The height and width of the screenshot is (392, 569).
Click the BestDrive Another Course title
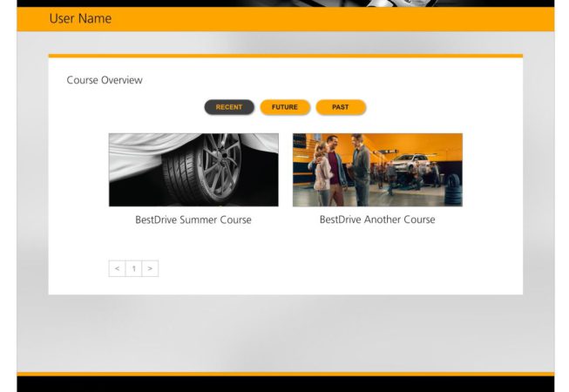tap(377, 220)
